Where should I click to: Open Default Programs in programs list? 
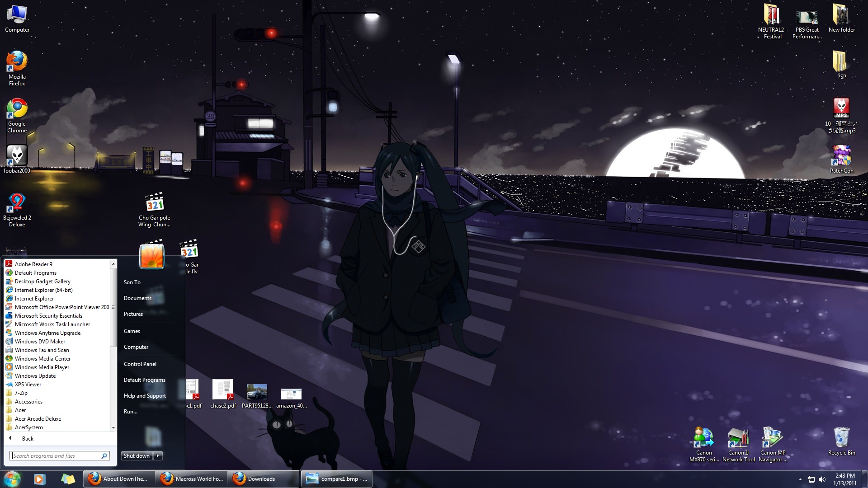click(x=57, y=272)
